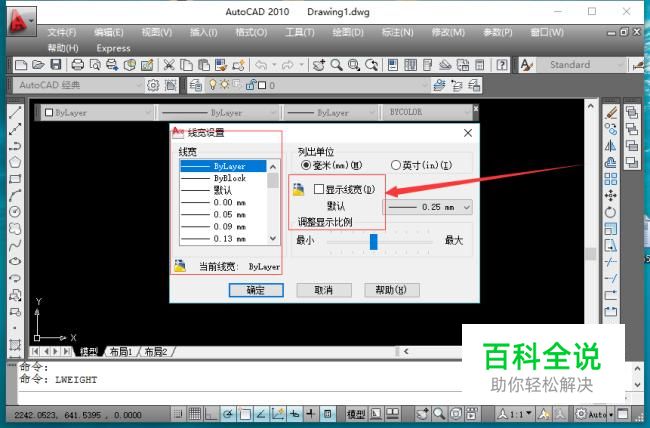
Task: Toggle lineweight display in status bar
Action: [311, 413]
